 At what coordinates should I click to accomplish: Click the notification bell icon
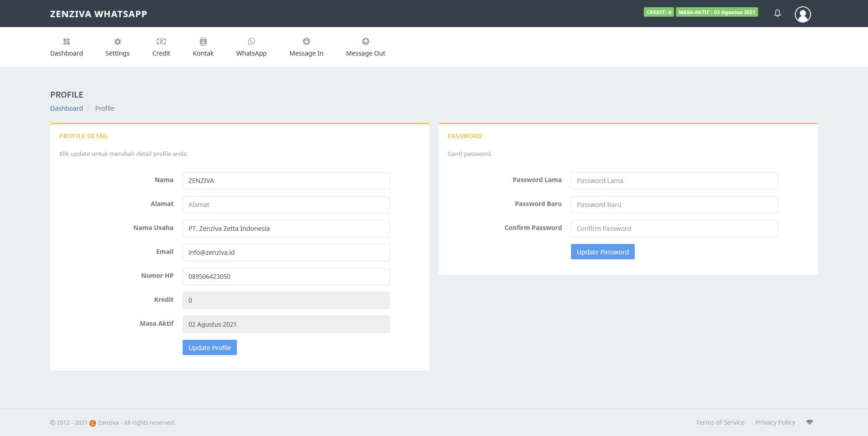click(778, 13)
